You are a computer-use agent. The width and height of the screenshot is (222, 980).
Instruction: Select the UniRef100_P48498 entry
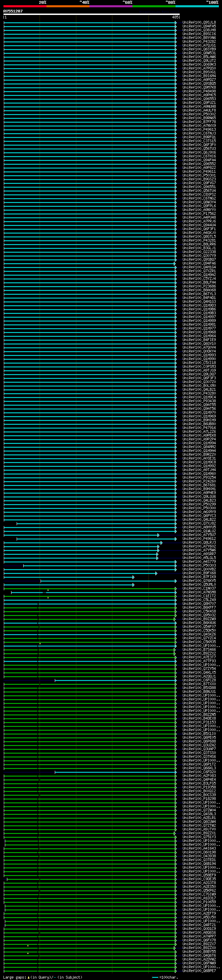coord(199,91)
